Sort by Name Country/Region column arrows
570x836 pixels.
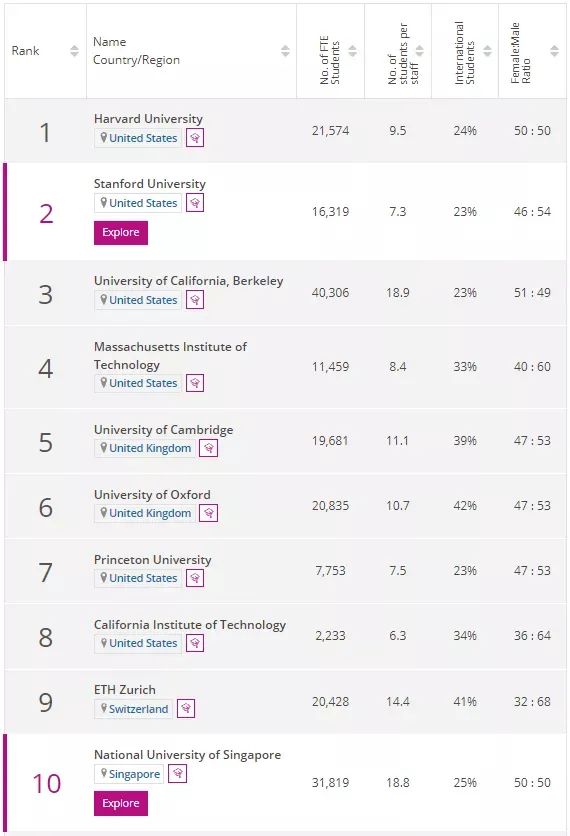(285, 51)
